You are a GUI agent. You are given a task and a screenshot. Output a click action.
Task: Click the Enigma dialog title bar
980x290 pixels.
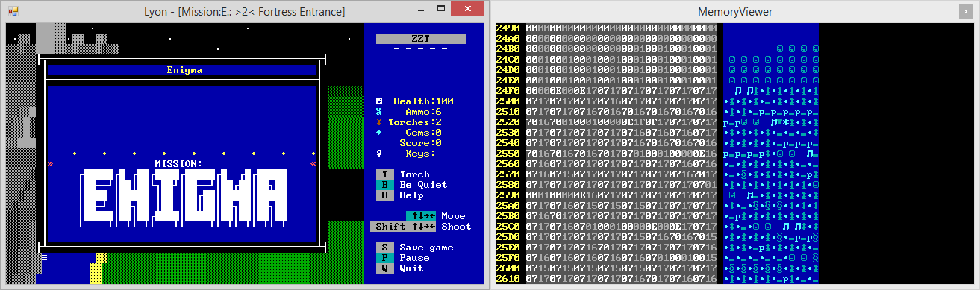pos(182,71)
